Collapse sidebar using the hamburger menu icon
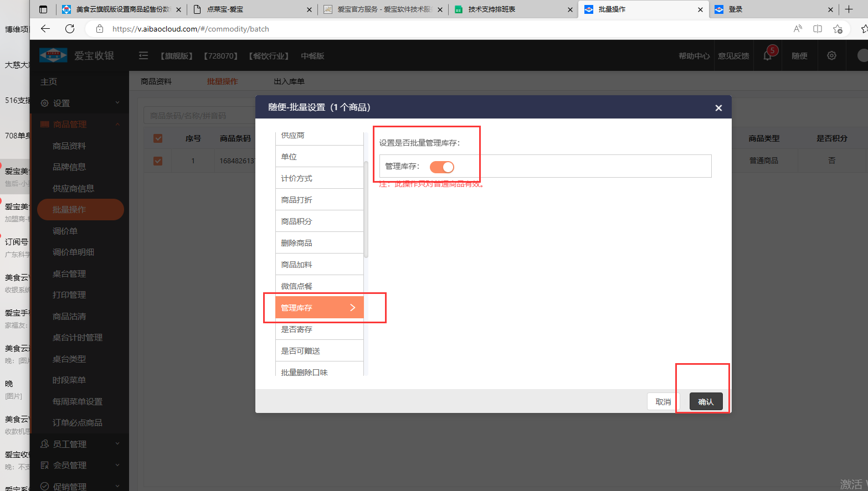The width and height of the screenshot is (868, 491). [x=143, y=55]
